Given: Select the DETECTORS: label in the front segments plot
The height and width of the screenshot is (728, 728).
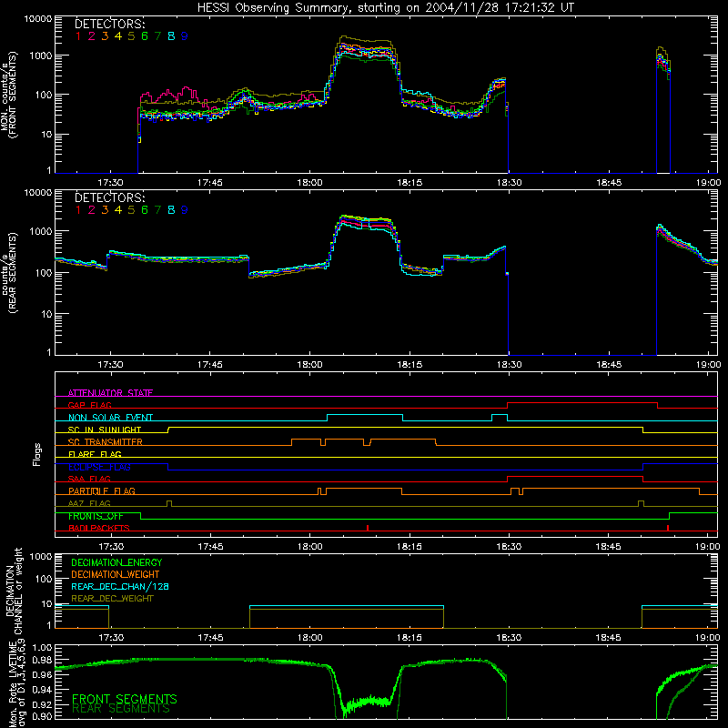Looking at the screenshot, I should [x=110, y=24].
